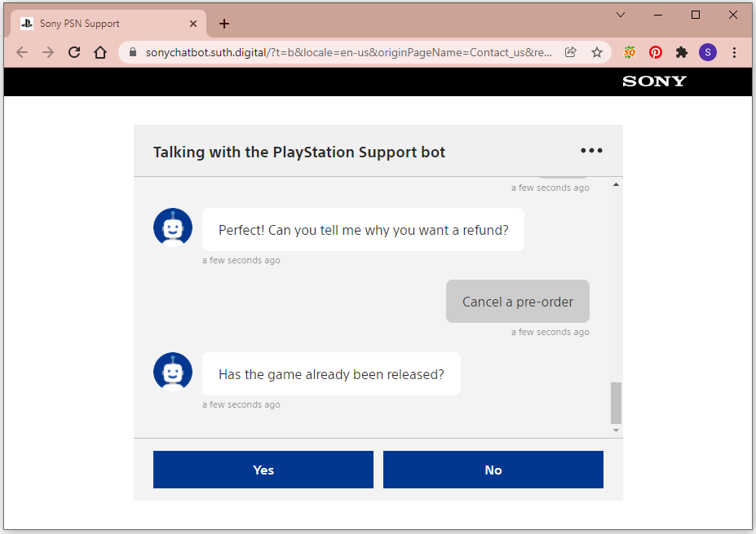Click the bot avatar beside refund question
Image resolution: width=756 pixels, height=534 pixels.
coord(173,227)
